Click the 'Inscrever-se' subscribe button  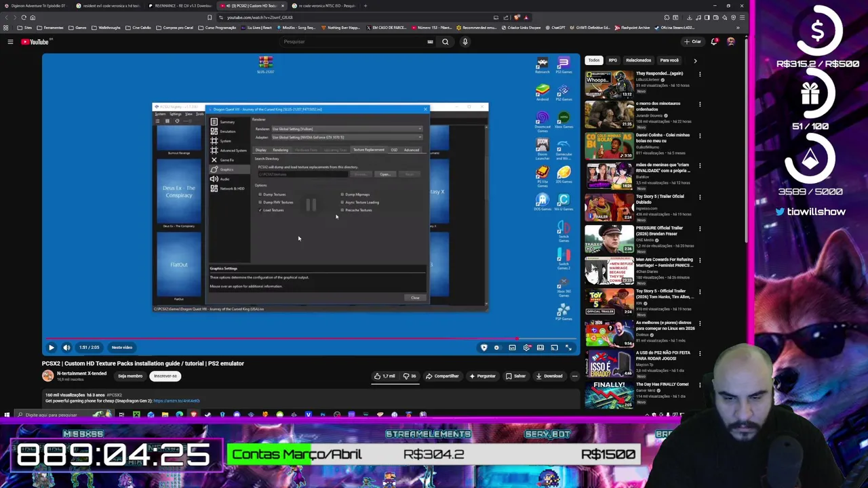(165, 376)
